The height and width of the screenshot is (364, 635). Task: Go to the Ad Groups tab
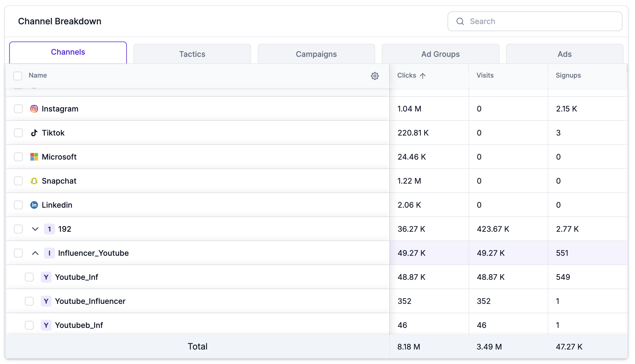pos(440,54)
